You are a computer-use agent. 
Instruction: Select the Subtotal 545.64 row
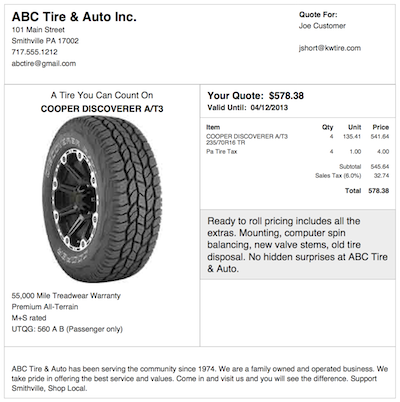point(364,166)
